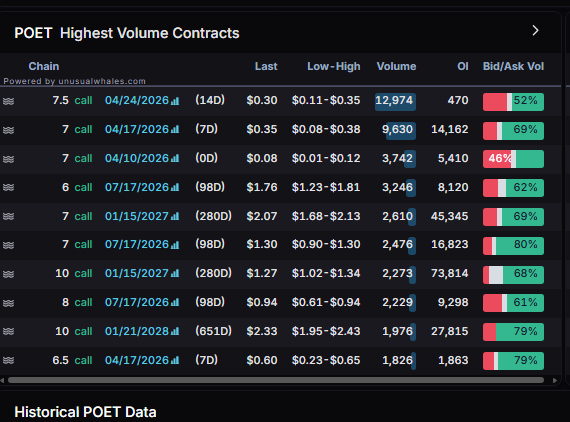This screenshot has height=422, width=570.
Task: Click the 68% bid/ask volume bar
Action: pos(513,275)
